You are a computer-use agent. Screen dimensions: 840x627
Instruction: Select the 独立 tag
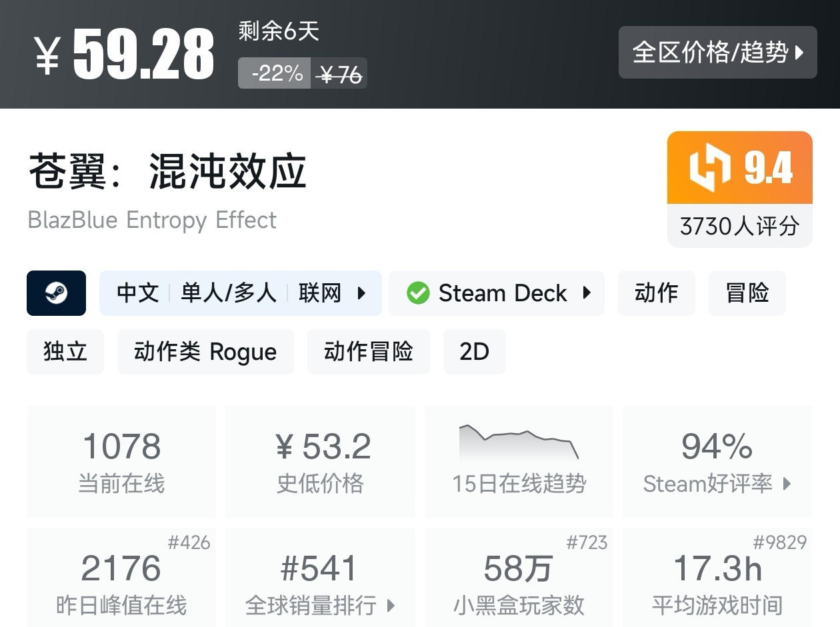(65, 351)
